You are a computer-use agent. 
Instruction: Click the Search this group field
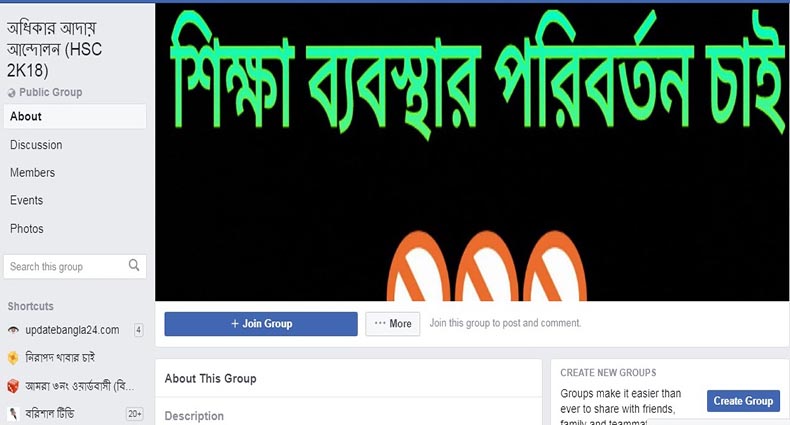tap(75, 266)
